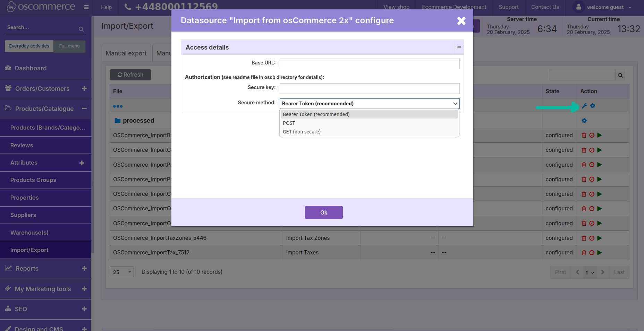Switch to Full menu view

[x=69, y=46]
